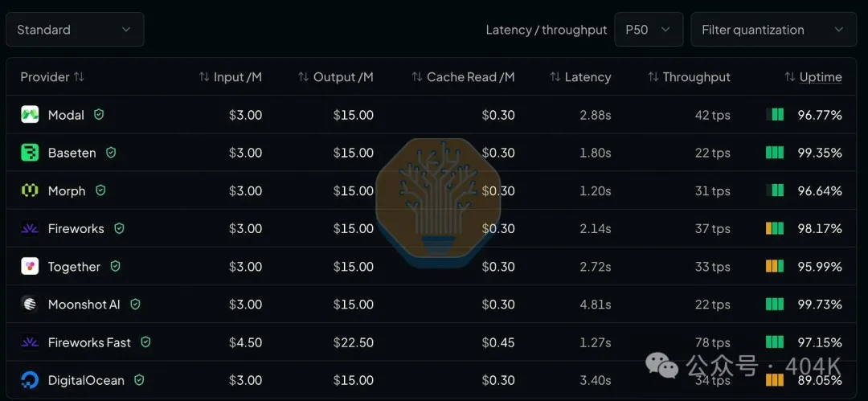
Task: Click the Morph provider logo icon
Action: click(30, 190)
